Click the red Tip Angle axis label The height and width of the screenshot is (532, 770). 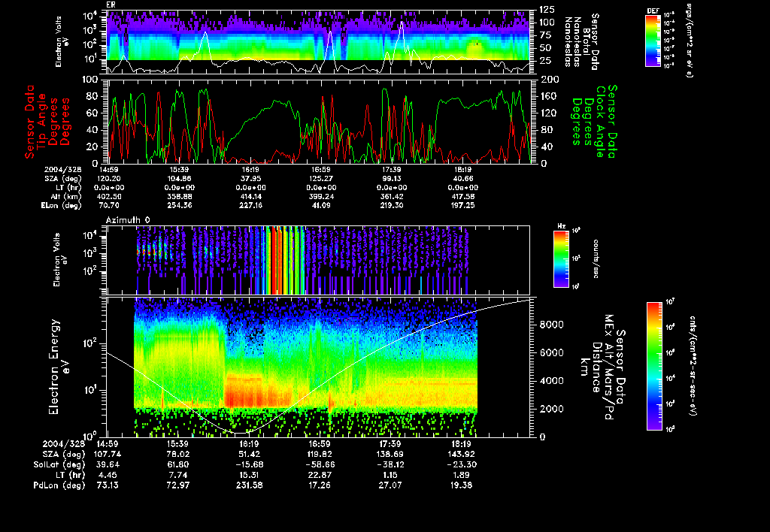coord(47,122)
